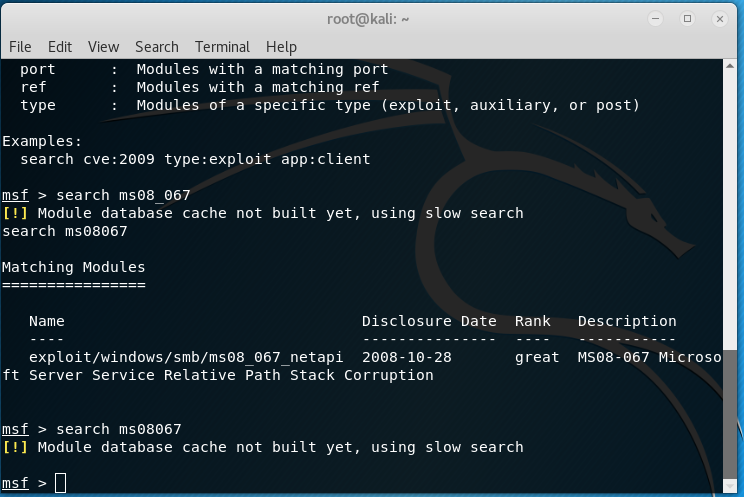Click the Matching Modules heading

point(74,268)
